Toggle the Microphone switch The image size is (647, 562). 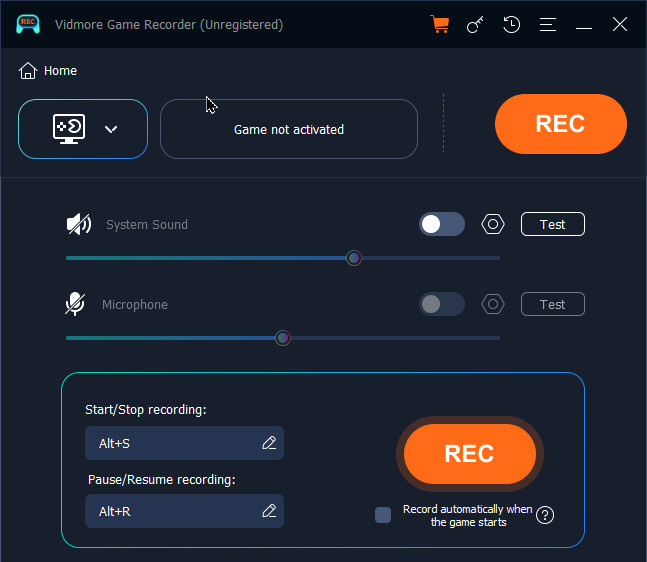(x=442, y=304)
